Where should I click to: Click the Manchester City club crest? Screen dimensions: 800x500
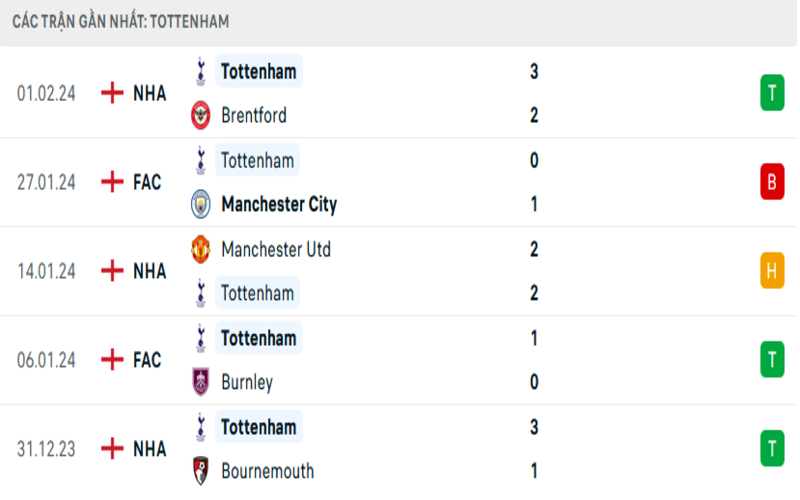(202, 204)
